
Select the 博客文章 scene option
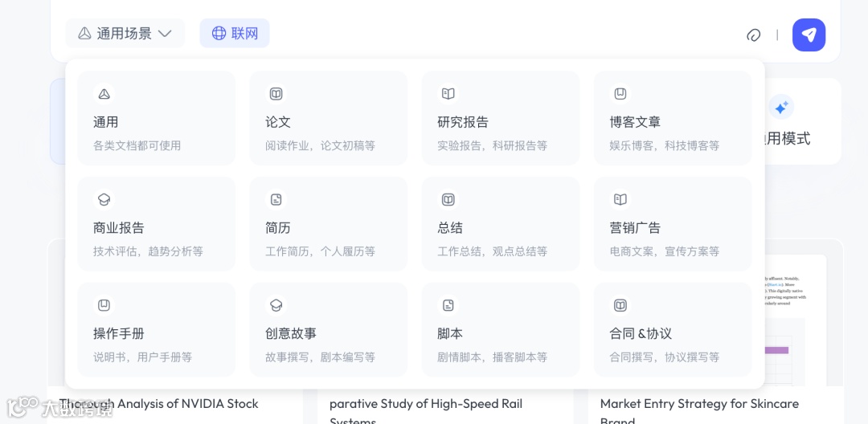(x=673, y=118)
